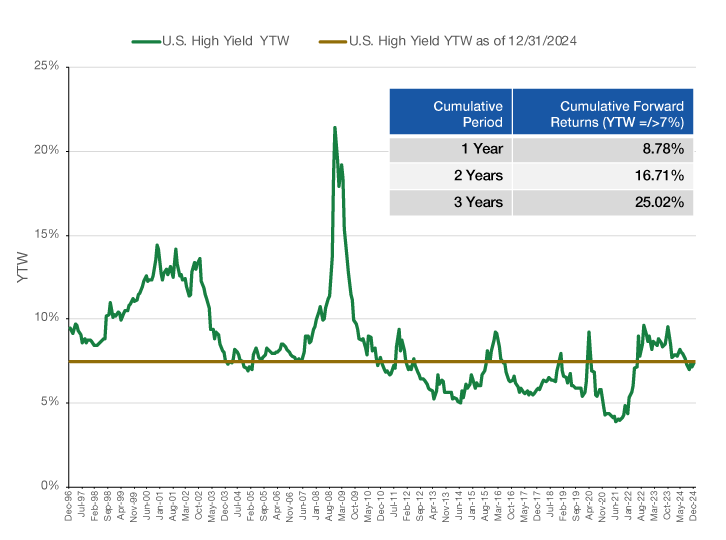Click the 10% y-axis tick label

coord(46,318)
